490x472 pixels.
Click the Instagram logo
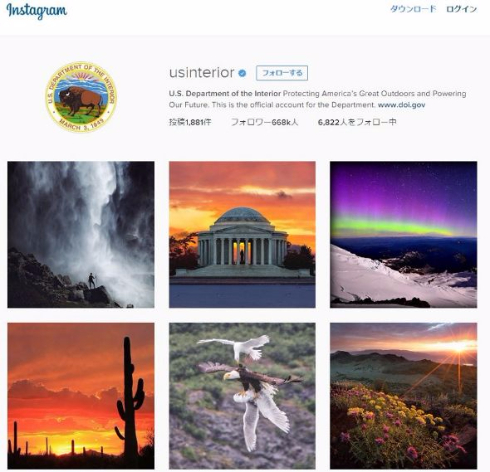point(37,11)
